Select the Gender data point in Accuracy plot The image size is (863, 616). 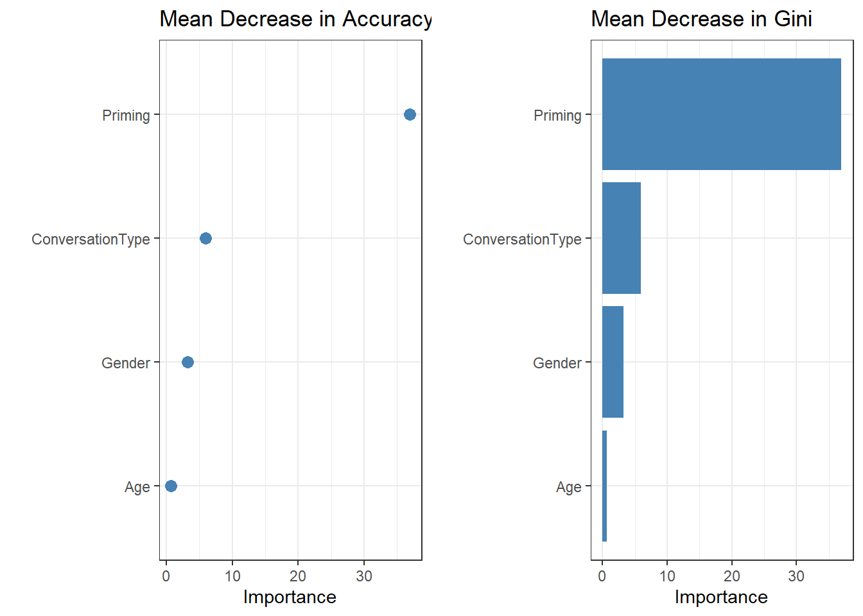[187, 362]
